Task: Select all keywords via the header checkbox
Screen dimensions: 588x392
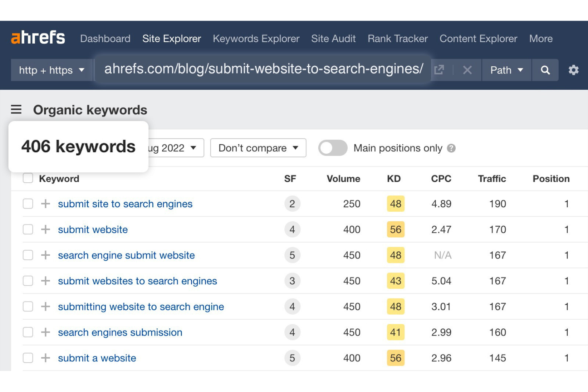Action: pyautogui.click(x=27, y=178)
